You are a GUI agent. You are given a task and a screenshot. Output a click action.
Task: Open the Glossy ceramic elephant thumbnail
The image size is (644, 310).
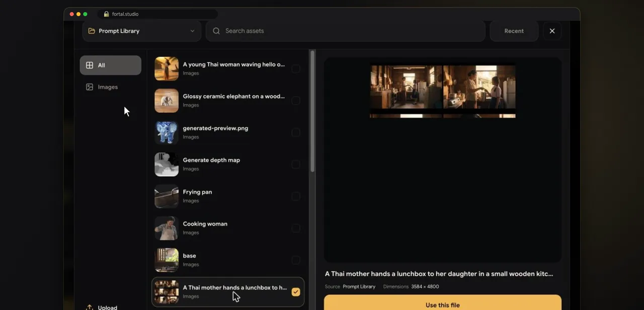(x=167, y=101)
